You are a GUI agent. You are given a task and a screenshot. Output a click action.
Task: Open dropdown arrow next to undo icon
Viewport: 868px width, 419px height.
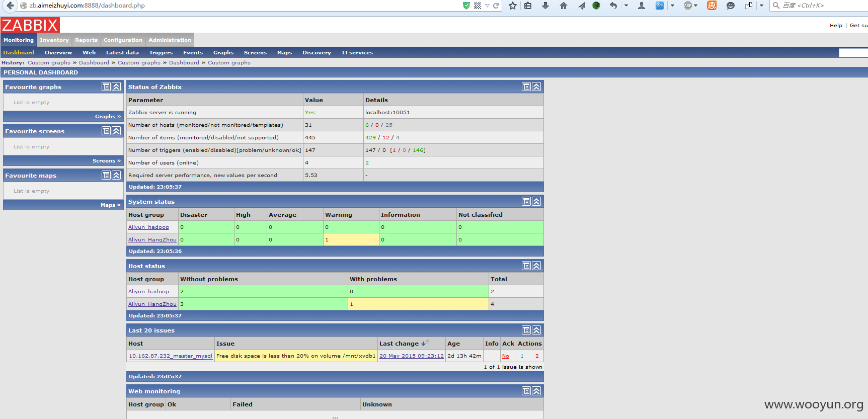coord(626,6)
